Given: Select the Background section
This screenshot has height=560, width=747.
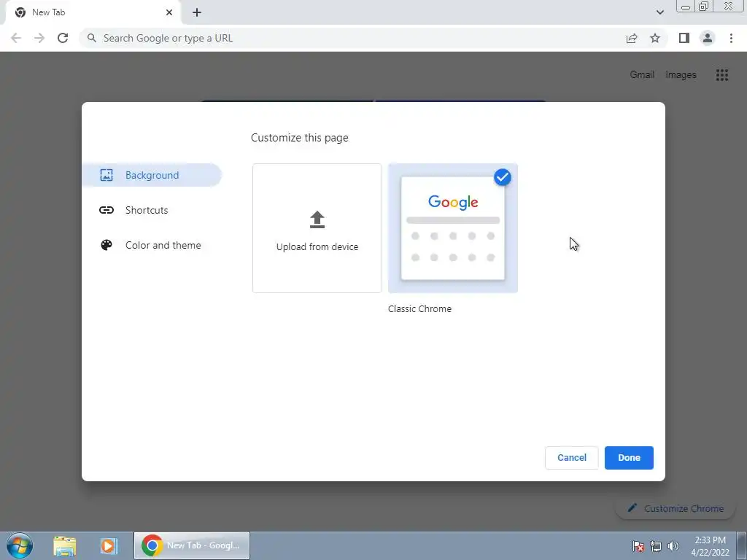Looking at the screenshot, I should pyautogui.click(x=152, y=175).
